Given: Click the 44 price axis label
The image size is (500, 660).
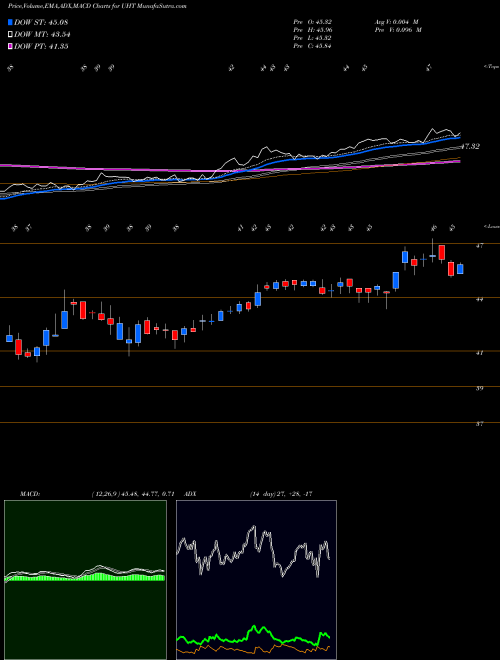Looking at the screenshot, I should pyautogui.click(x=479, y=299).
